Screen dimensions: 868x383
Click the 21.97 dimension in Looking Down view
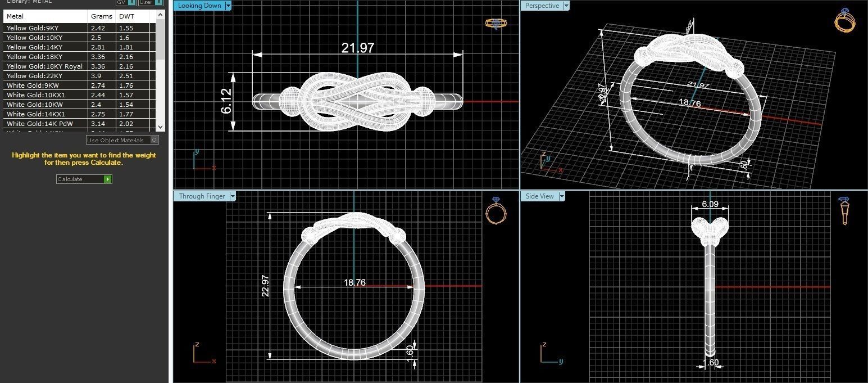pyautogui.click(x=358, y=48)
